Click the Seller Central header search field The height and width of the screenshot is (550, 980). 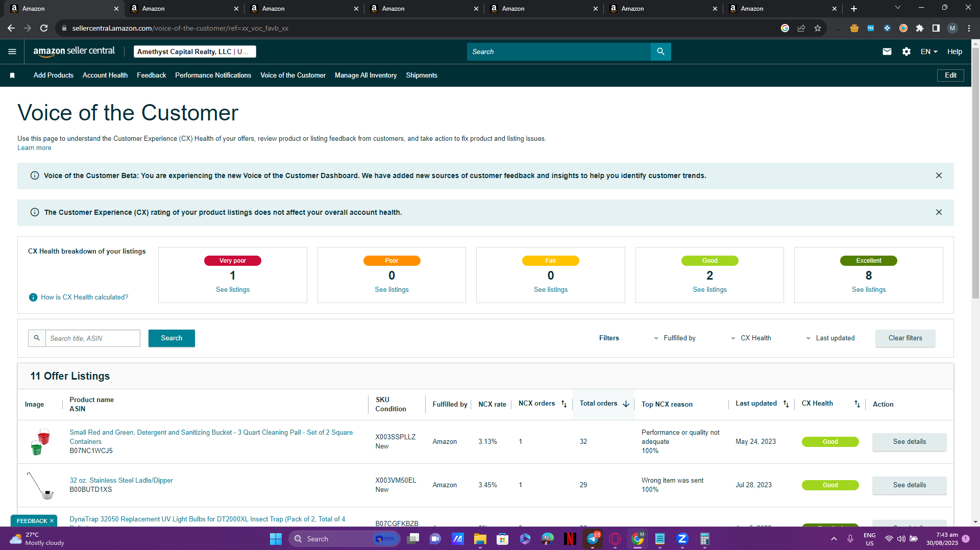559,52
